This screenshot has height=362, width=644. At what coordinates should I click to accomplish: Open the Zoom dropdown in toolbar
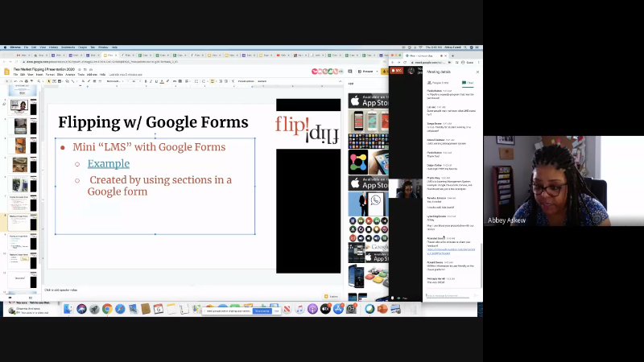coord(39,81)
